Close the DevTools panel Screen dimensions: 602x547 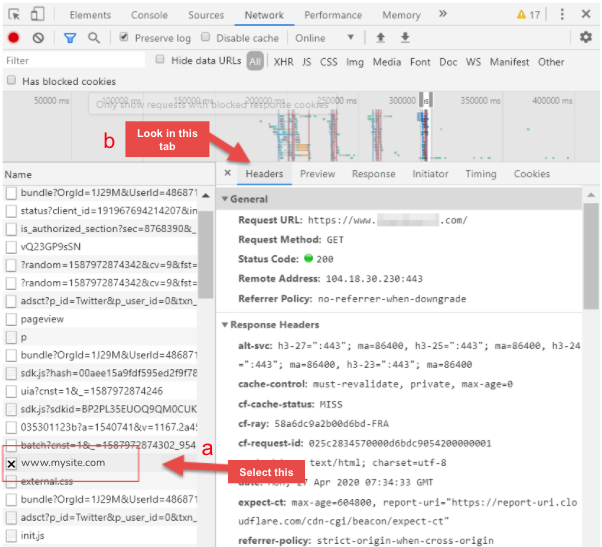coord(585,14)
